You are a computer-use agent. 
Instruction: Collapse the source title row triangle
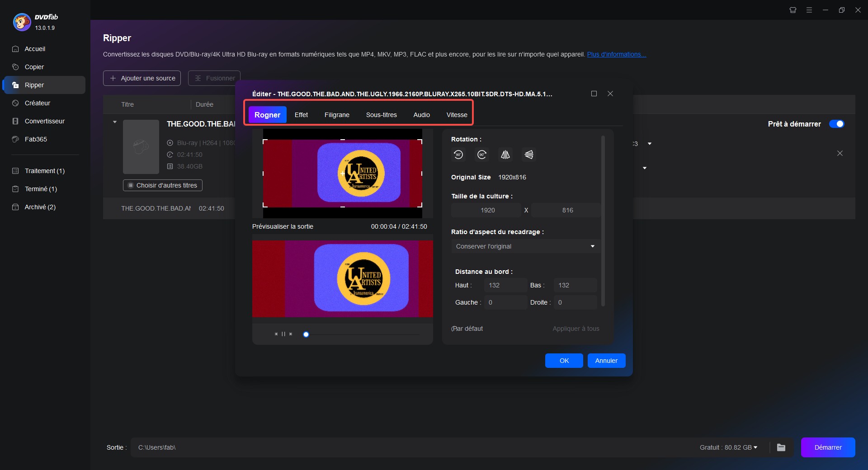click(x=115, y=122)
